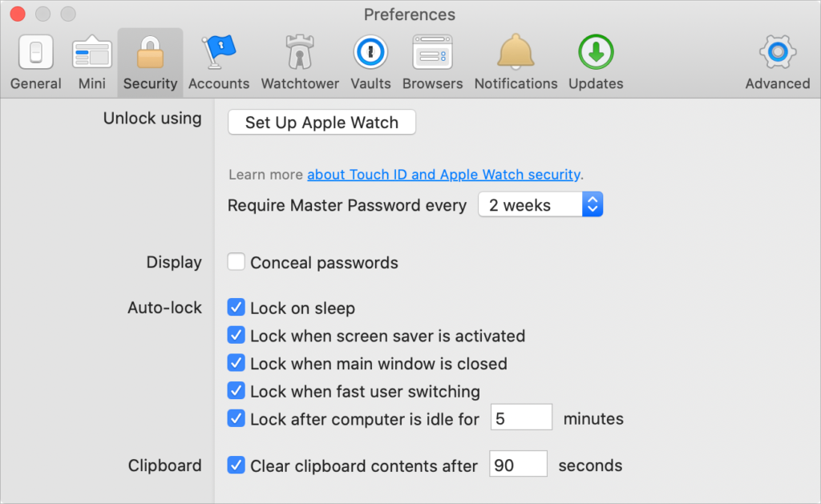
Task: Open Watchtower preferences
Action: point(300,62)
